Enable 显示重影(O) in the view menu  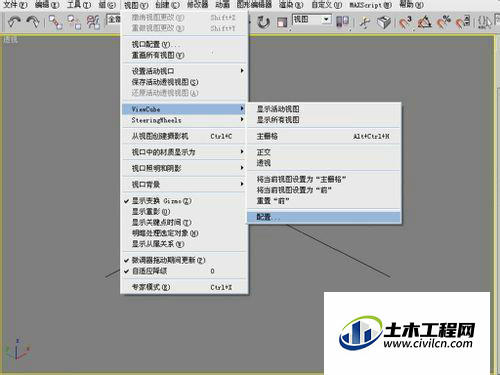[x=184, y=212]
